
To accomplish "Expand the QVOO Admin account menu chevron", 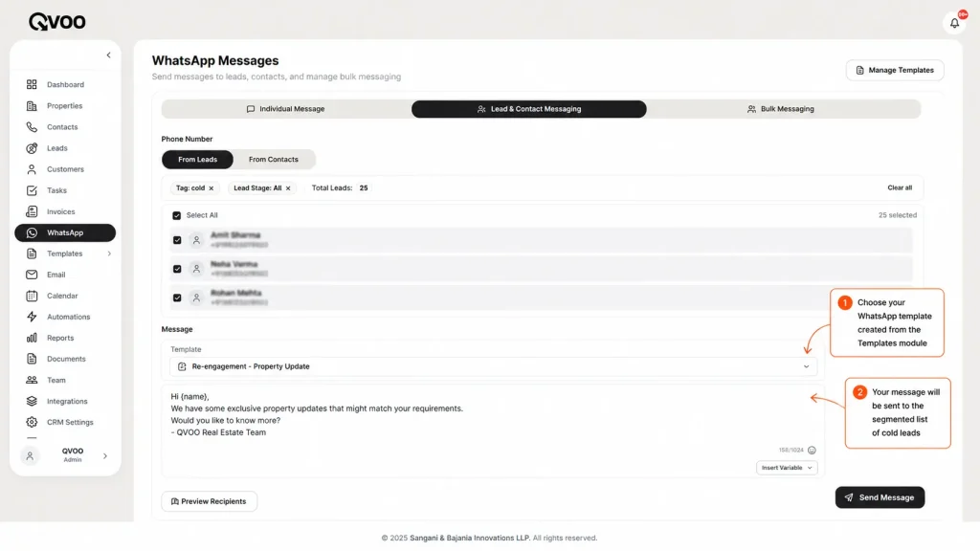I will click(105, 456).
